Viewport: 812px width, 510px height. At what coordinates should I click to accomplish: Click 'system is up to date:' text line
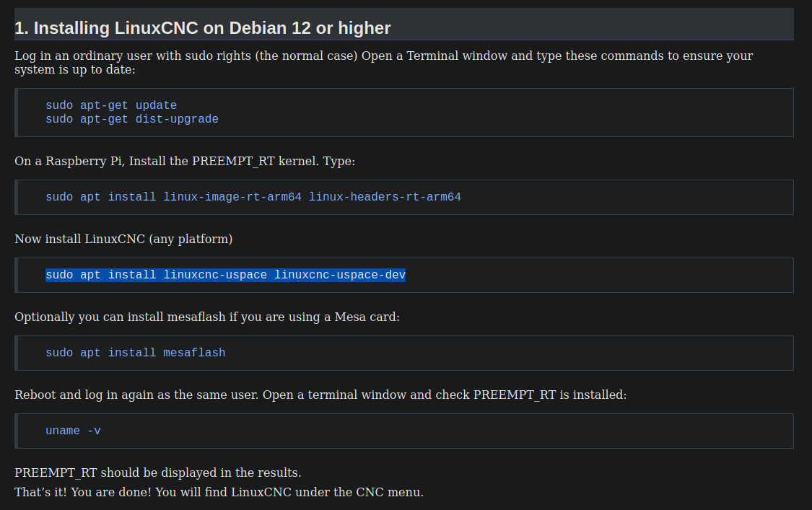point(75,70)
